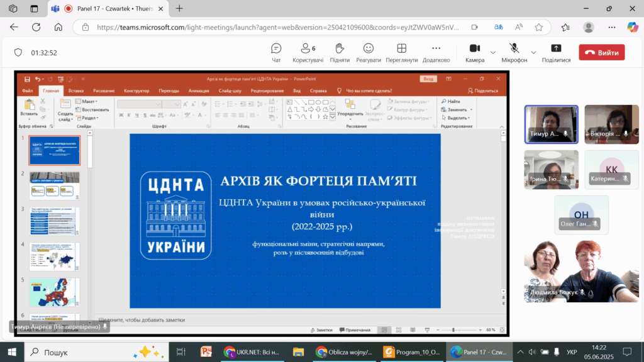Click the Edge address bar URL
This screenshot has width=644, height=362.
tap(277, 27)
